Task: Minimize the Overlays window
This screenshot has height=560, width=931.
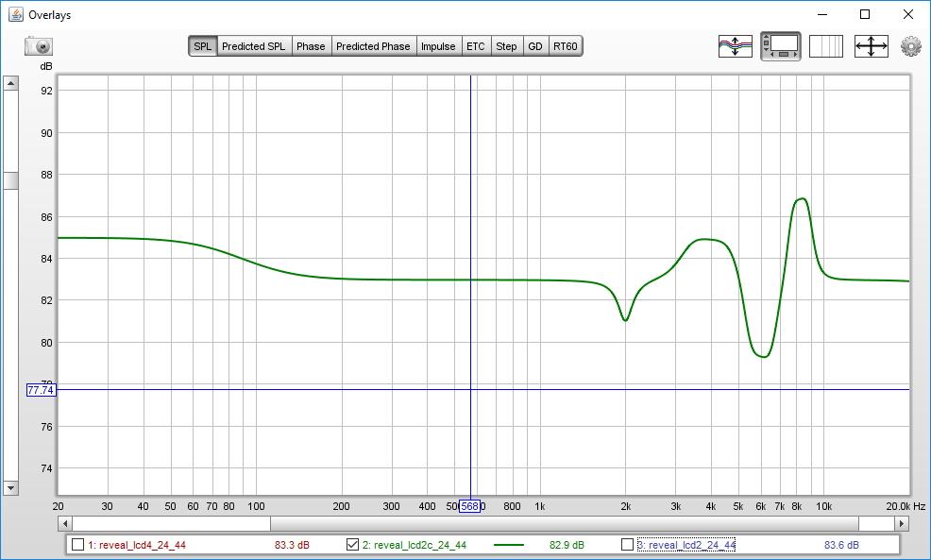Action: point(822,14)
